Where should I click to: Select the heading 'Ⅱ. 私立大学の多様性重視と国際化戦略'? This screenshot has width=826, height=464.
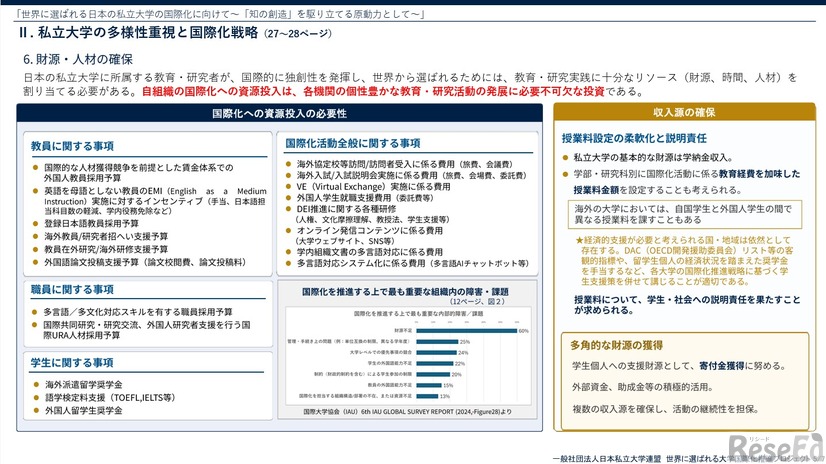point(139,33)
